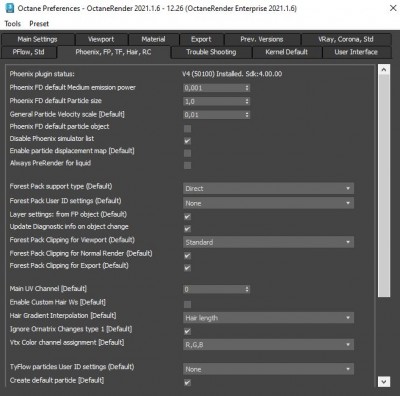This screenshot has width=400, height=396.
Task: Expand Hair Gradient Interpolation dropdown
Action: pos(268,318)
